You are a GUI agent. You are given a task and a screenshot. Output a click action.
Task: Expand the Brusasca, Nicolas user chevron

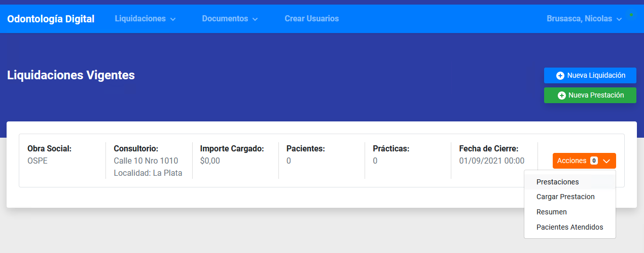(x=619, y=19)
